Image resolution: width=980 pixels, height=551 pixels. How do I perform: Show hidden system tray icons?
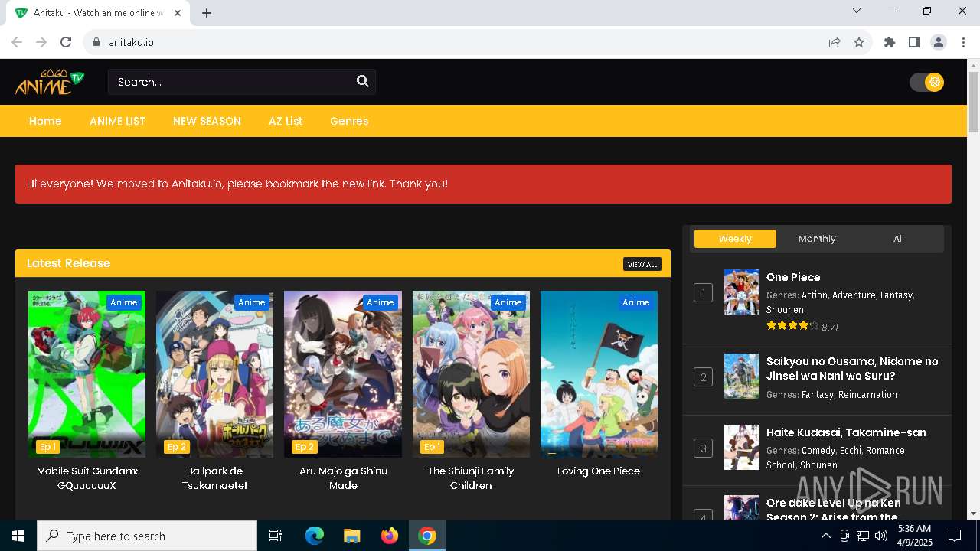click(825, 536)
